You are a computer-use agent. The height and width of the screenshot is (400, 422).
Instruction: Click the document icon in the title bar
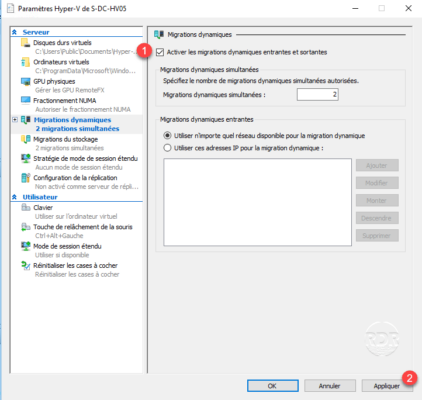click(x=11, y=8)
